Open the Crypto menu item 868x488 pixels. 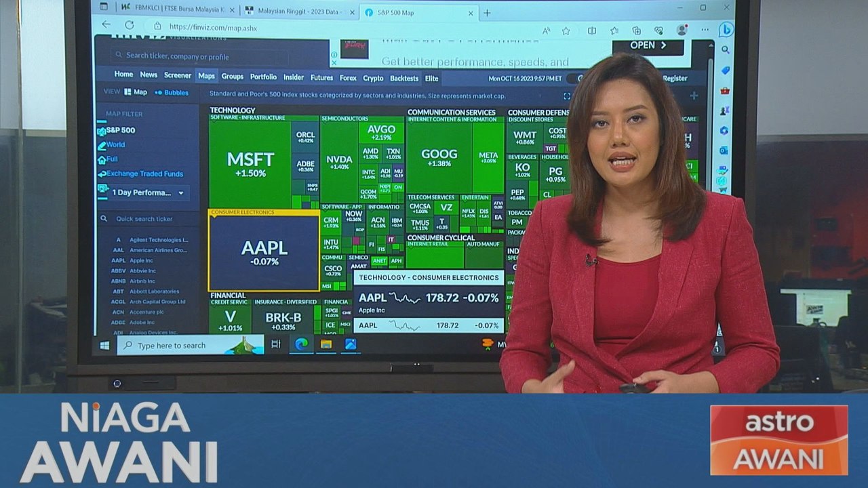click(373, 78)
